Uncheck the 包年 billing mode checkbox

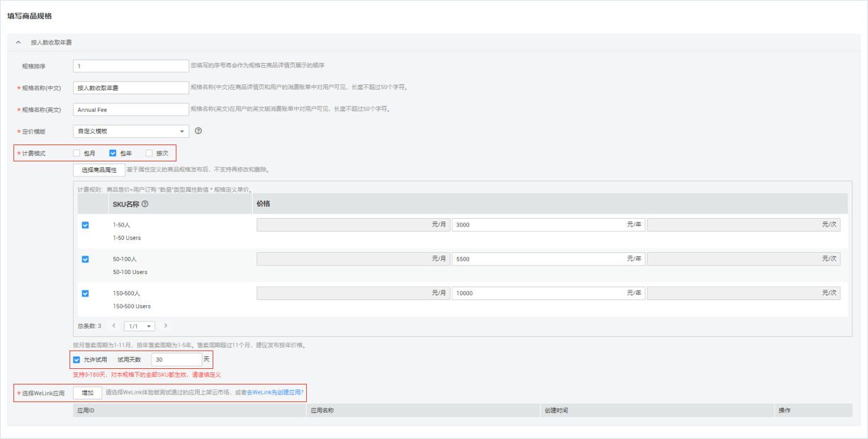(113, 153)
